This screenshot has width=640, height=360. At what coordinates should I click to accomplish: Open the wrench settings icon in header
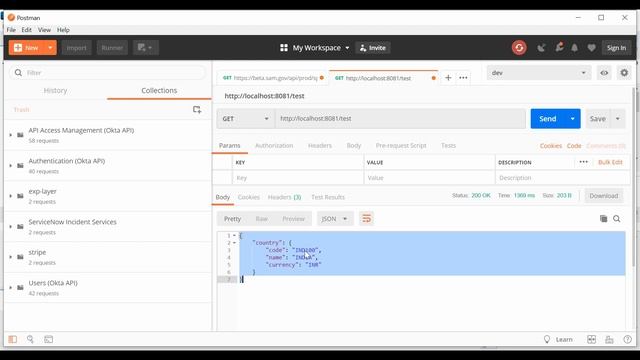point(559,47)
